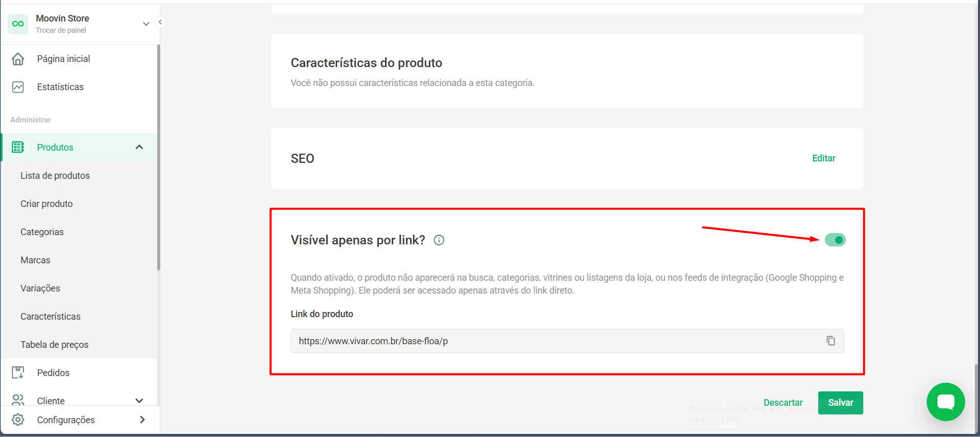
Task: Click the Pedidos label in sidebar
Action: click(x=53, y=372)
